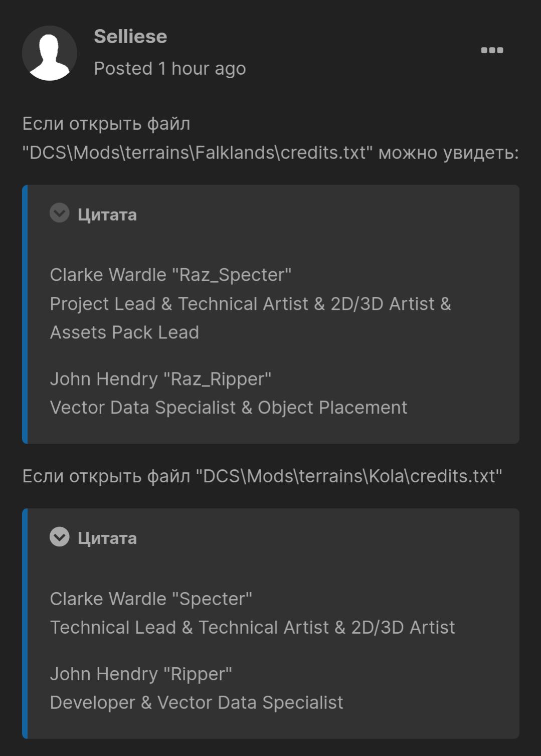The height and width of the screenshot is (756, 541).
Task: Click the Clarke Wardle "Specter" line
Action: 151,599
